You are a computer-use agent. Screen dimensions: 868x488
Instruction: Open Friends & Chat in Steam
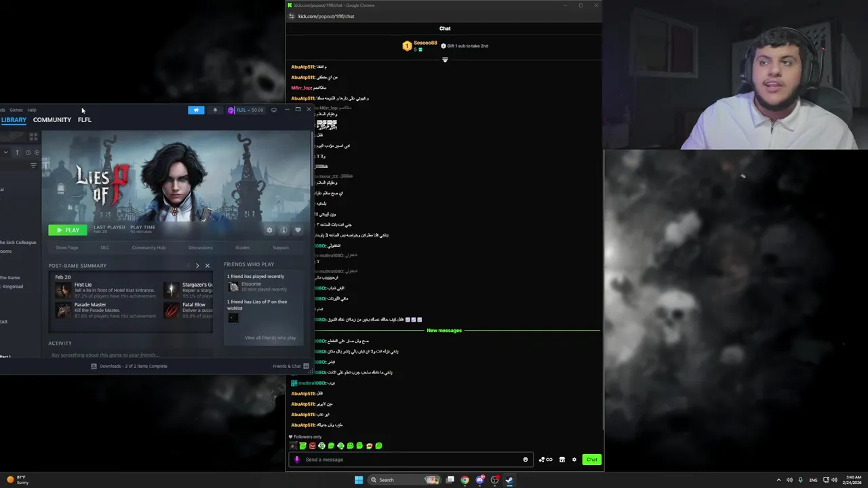[x=291, y=366]
